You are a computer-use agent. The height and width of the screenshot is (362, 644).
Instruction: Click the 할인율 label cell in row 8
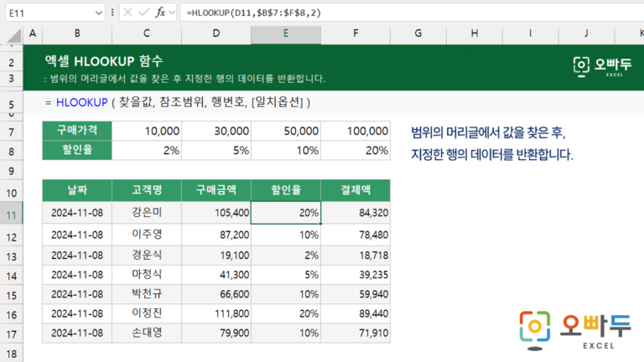coord(77,150)
